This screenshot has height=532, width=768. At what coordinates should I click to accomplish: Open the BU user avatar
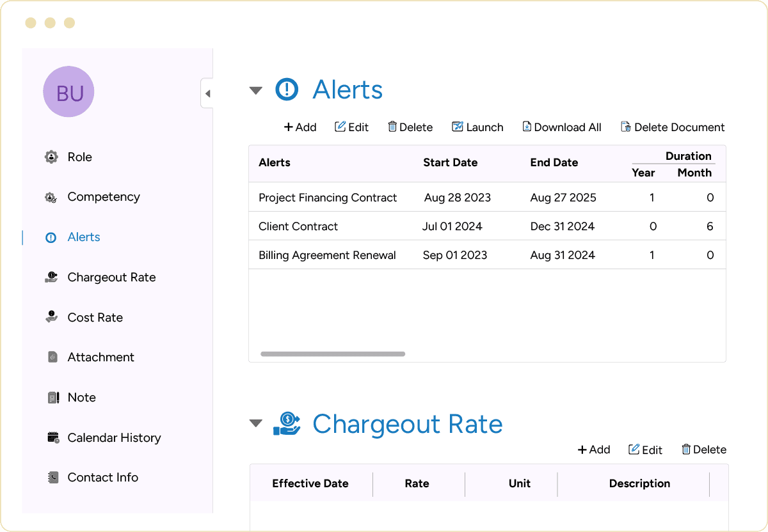68,92
